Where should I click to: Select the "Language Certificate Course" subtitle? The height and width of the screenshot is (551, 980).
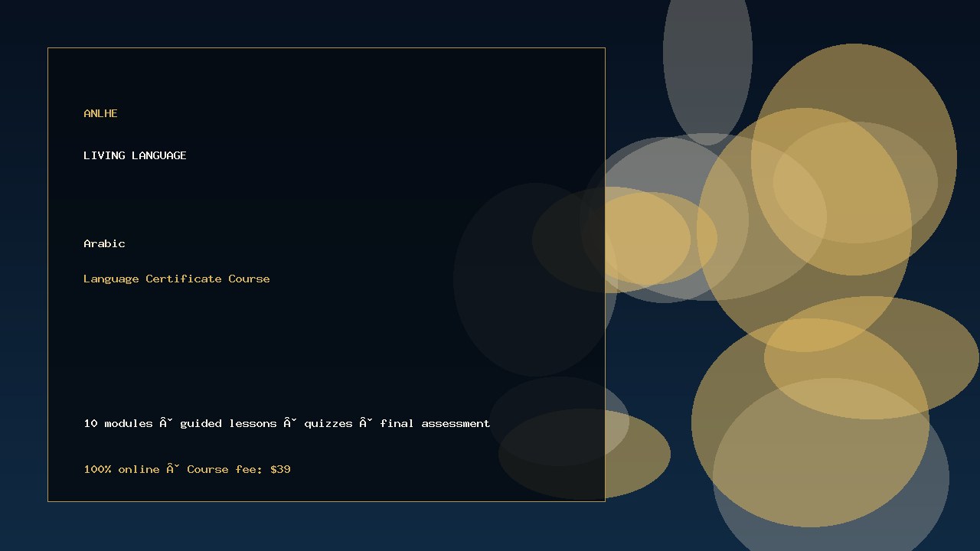point(177,279)
